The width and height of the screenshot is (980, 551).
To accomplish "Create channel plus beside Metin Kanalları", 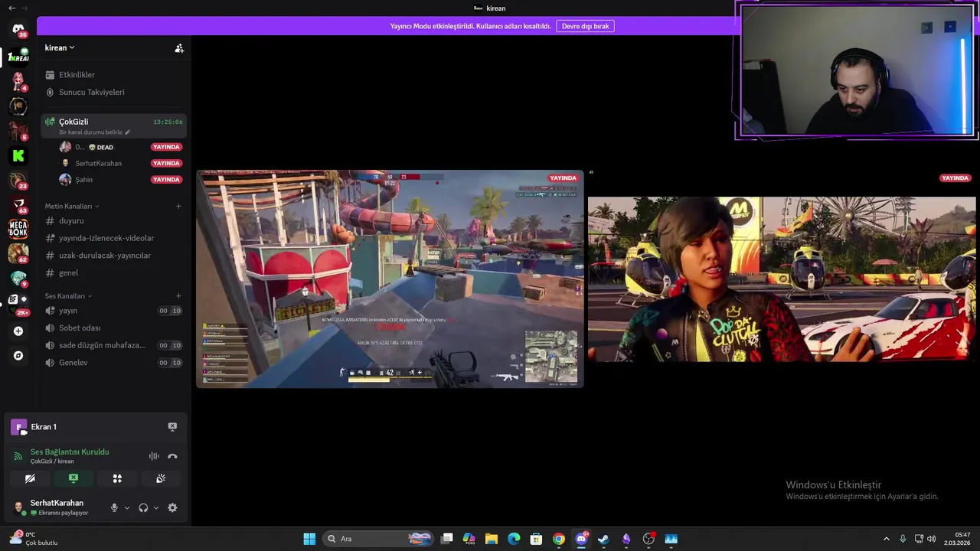I will [178, 206].
